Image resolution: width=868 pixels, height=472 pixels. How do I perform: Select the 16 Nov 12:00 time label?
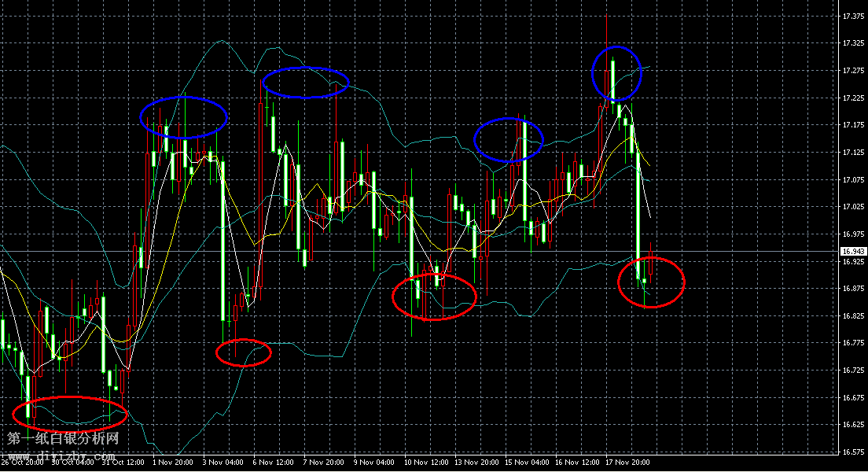pyautogui.click(x=577, y=462)
